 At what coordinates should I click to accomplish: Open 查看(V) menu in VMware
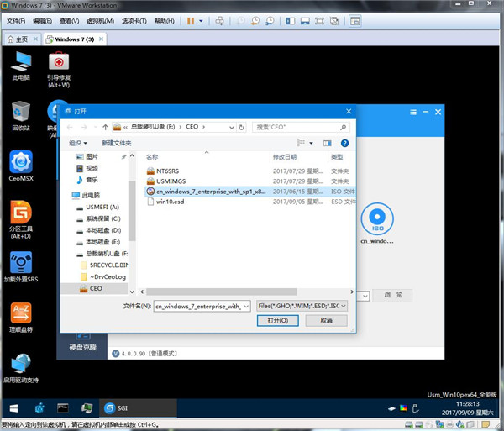tap(69, 21)
